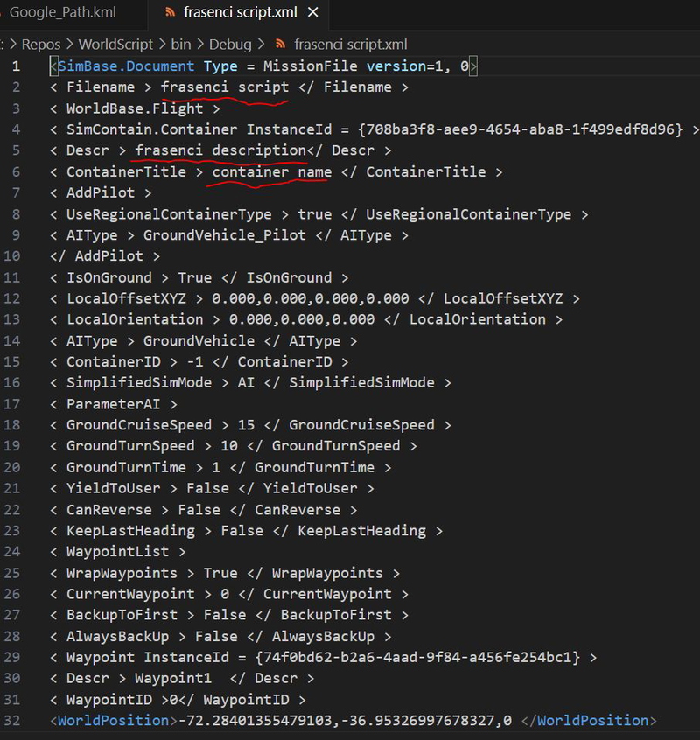Place cursor on GroundCruiseSpeed value 15
Screen dimensions: 700x740
point(246,425)
